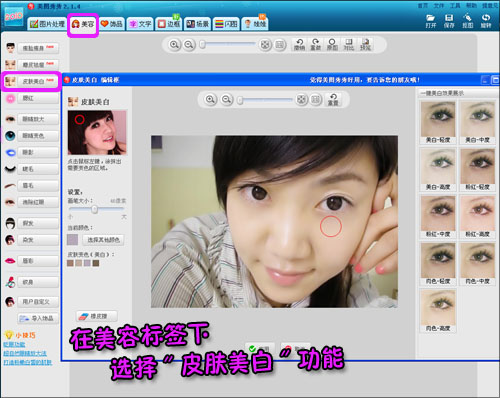
Task: Click the blue eye 眼睛变色 icon
Action: tap(10, 136)
